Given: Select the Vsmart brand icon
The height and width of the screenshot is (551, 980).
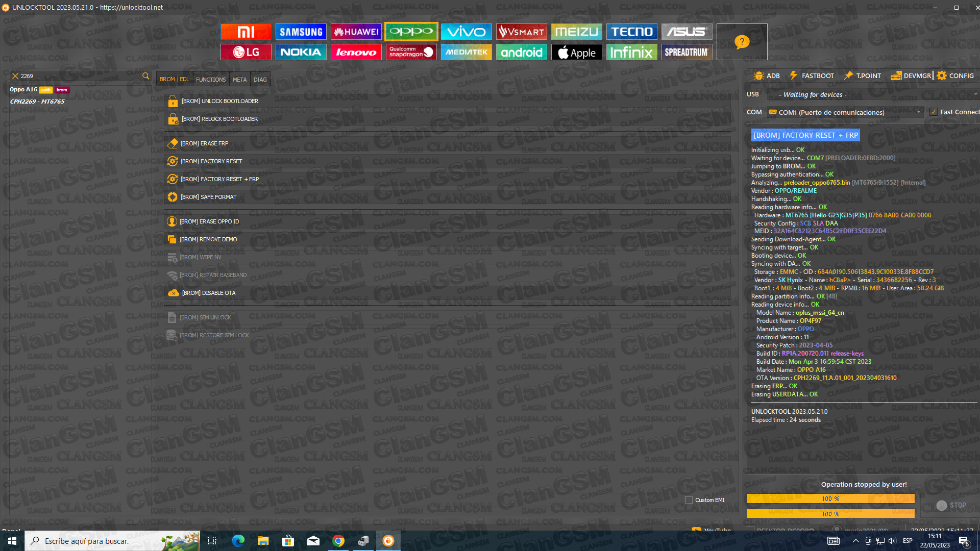Looking at the screenshot, I should [522, 32].
